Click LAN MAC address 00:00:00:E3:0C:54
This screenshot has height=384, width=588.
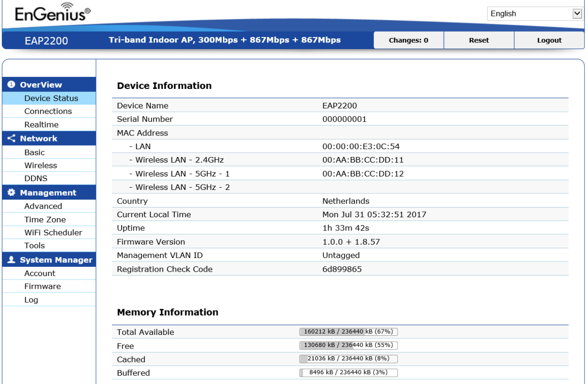pyautogui.click(x=361, y=146)
